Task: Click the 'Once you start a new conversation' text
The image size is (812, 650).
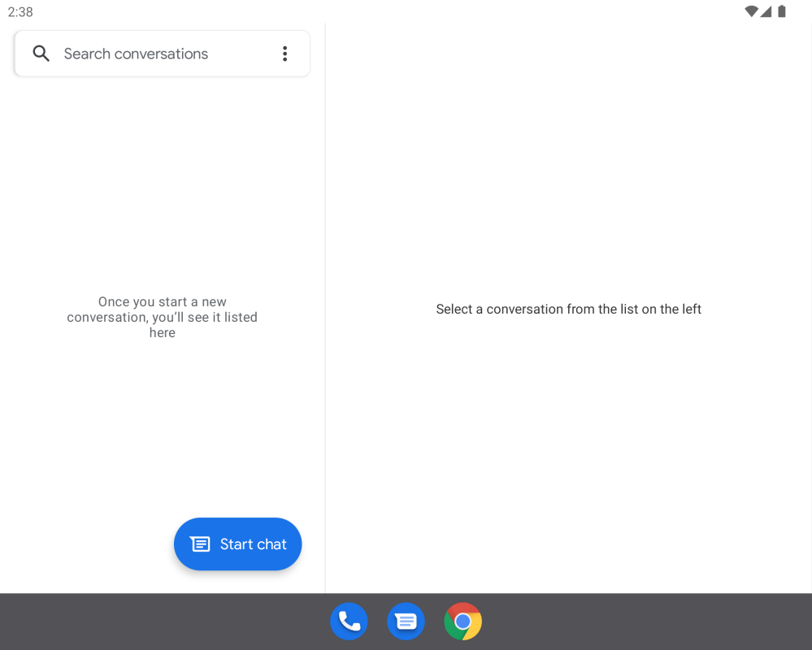Action: [162, 317]
